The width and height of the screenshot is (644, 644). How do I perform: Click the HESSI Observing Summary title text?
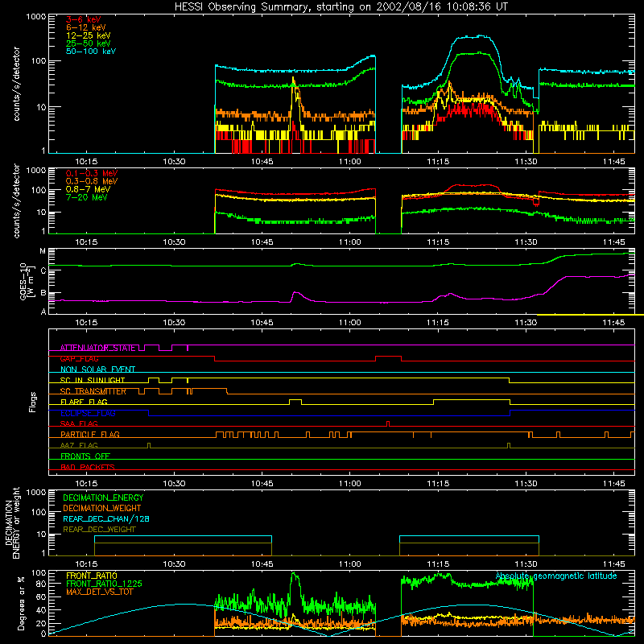341,7
